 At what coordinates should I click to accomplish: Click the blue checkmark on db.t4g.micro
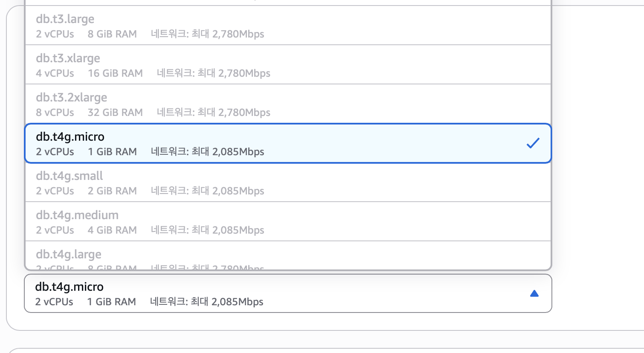pos(533,143)
